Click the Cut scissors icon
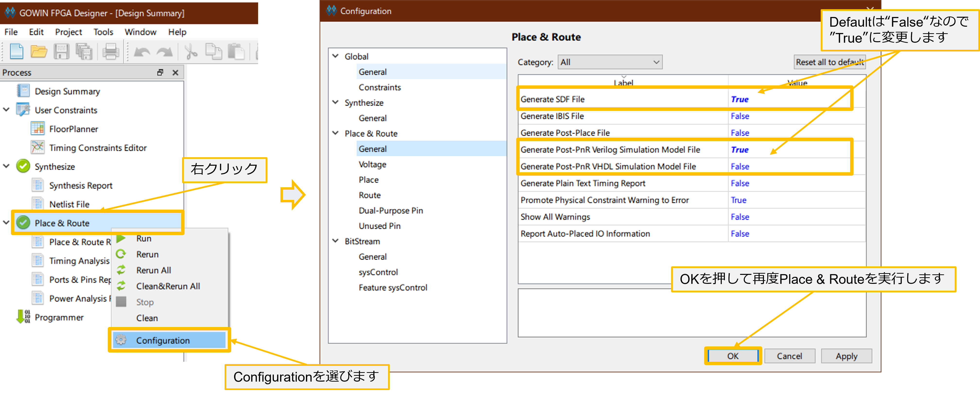This screenshot has width=980, height=393. point(191,51)
